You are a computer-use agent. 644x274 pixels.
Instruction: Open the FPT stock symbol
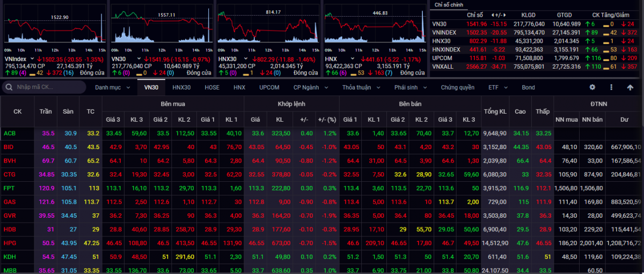9,188
